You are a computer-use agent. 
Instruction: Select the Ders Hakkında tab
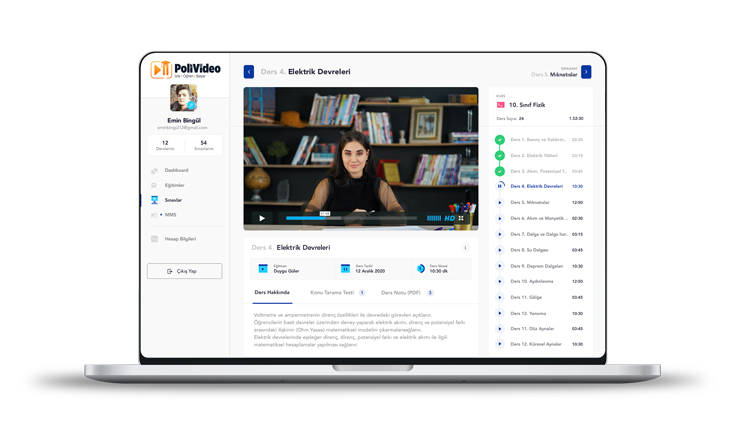272,293
